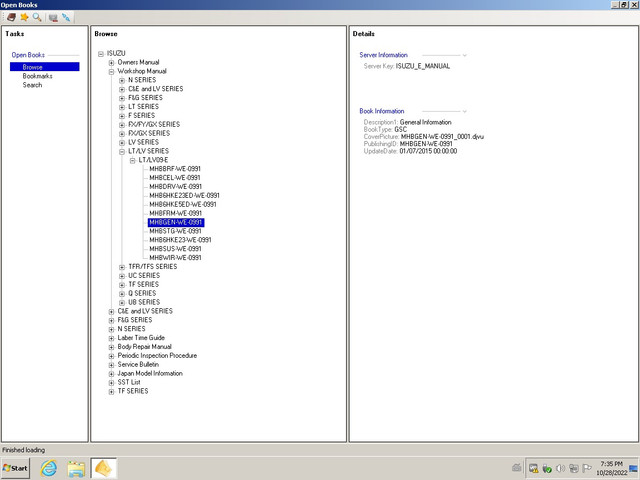Click the keyboard icon left of tray
The width and height of the screenshot is (640, 480).
(517, 468)
